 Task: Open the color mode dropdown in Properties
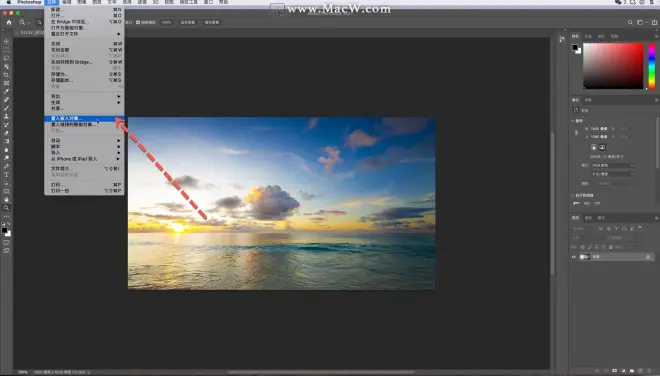612,165
